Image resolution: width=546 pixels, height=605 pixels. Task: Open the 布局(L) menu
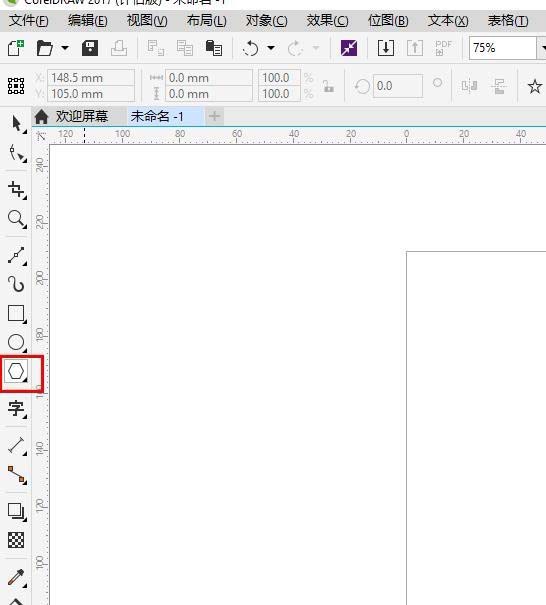point(207,20)
